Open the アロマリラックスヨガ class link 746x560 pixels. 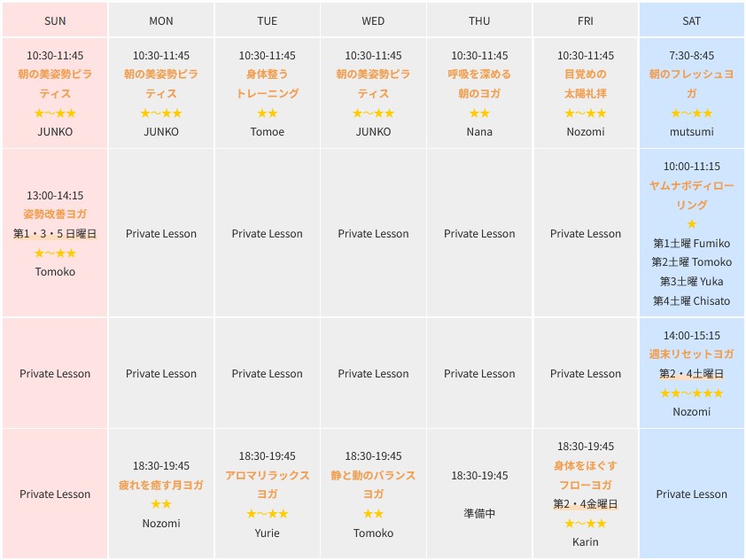[x=267, y=485]
